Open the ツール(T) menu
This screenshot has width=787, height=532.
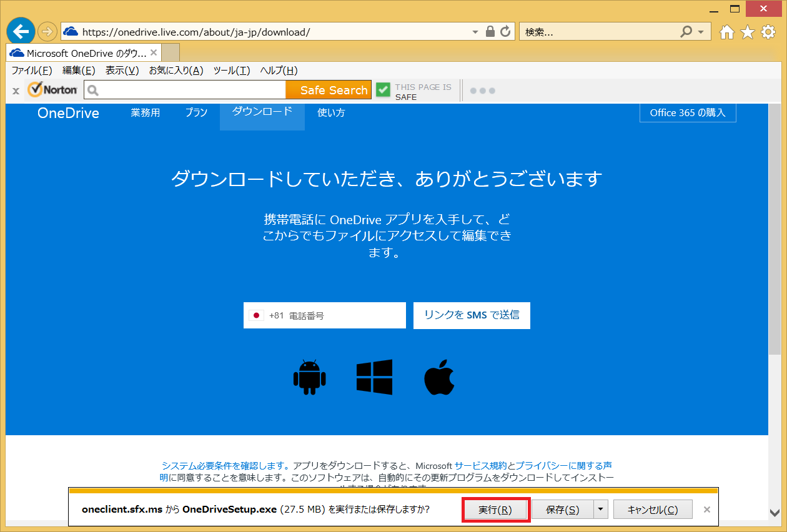coord(232,71)
